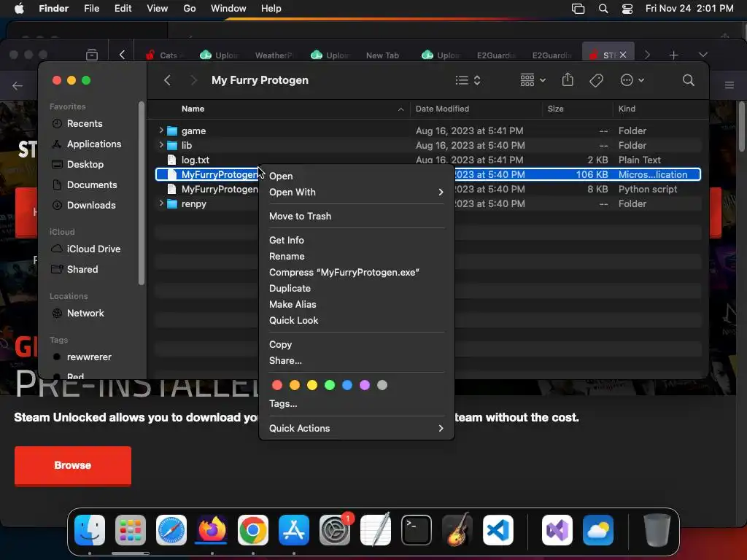Sort by the Kind column header
The width and height of the screenshot is (747, 560).
[627, 109]
